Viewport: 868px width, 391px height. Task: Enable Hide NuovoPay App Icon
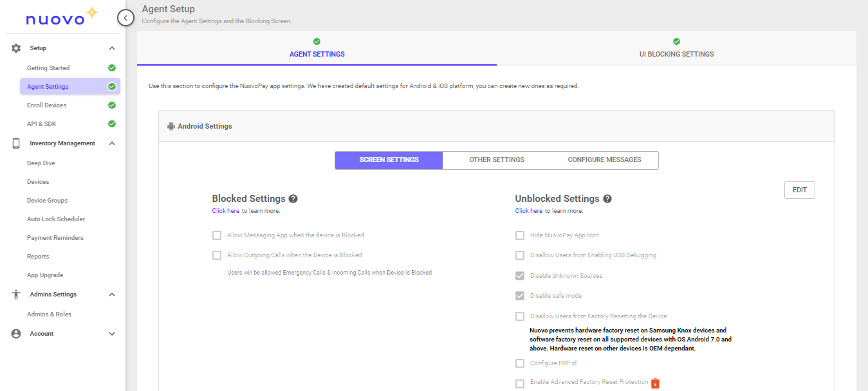520,235
